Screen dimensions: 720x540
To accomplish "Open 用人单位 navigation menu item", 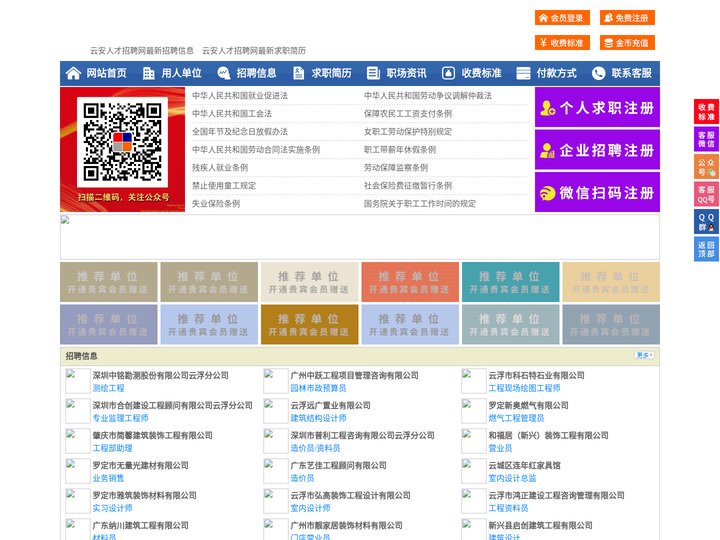I will click(x=181, y=73).
